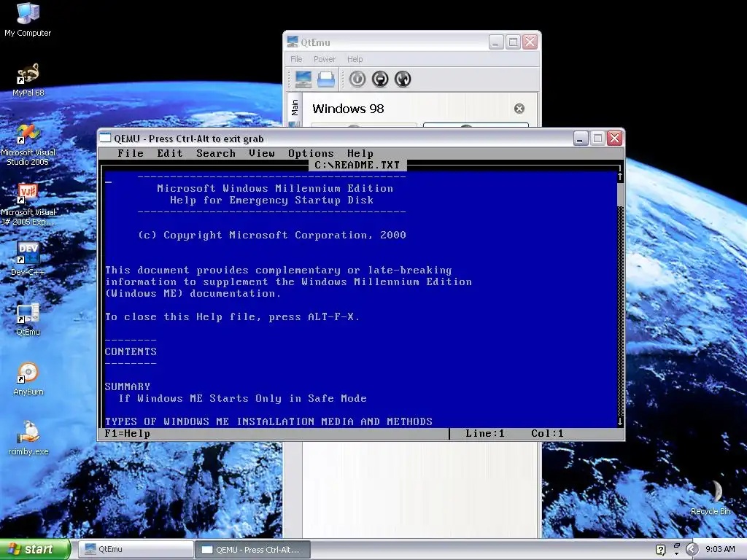Viewport: 747px width, 560px height.
Task: Click the QtEmu window title bar icon
Action: [x=293, y=42]
